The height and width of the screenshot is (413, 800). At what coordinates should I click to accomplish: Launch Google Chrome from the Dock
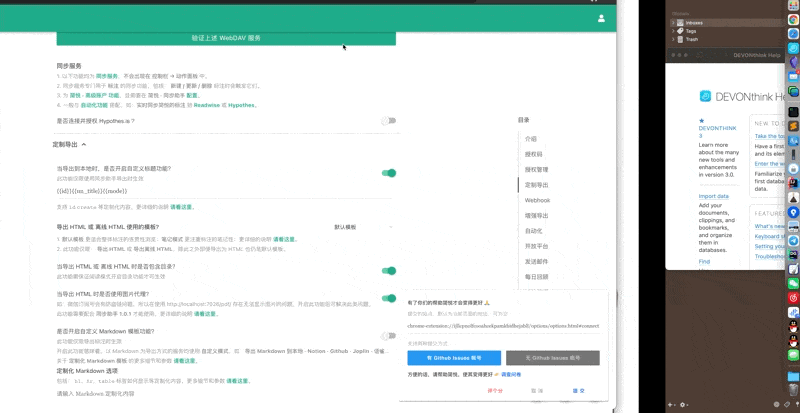pyautogui.click(x=793, y=19)
